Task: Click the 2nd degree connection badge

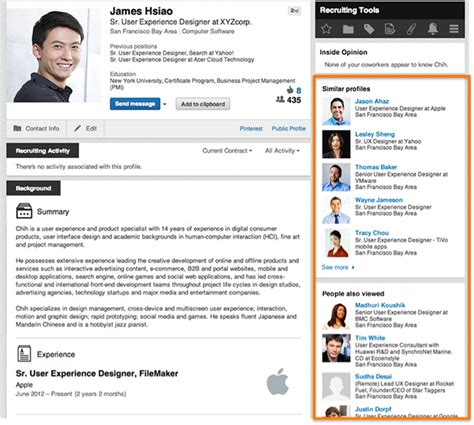Action: pyautogui.click(x=294, y=11)
